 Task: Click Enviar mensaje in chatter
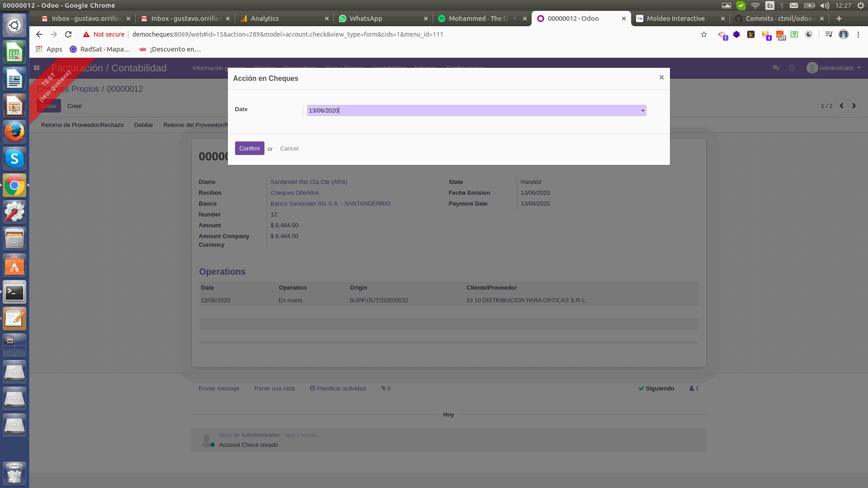[219, 388]
